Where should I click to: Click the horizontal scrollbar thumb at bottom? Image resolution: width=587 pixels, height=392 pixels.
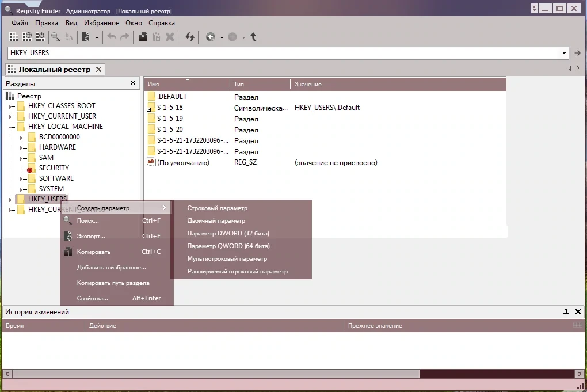[216, 374]
